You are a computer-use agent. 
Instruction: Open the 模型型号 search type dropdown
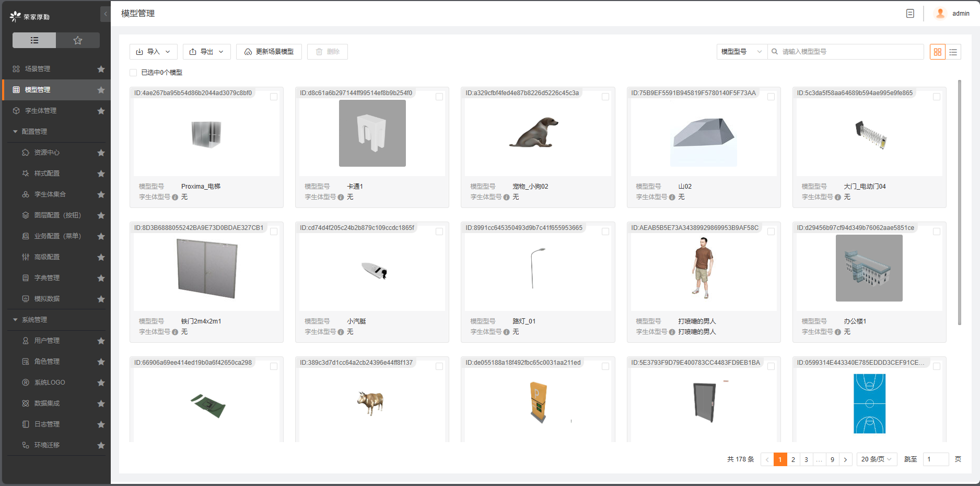(x=741, y=52)
